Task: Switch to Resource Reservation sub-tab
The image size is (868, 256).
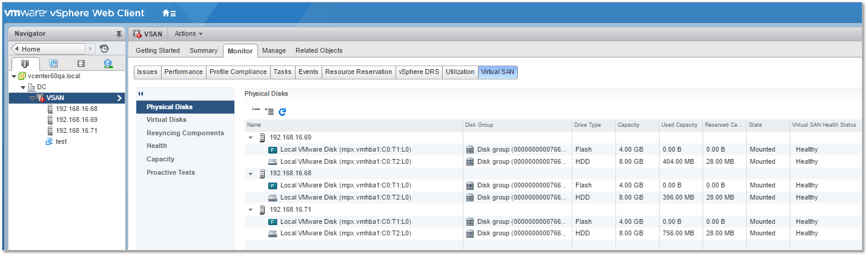Action: [359, 72]
